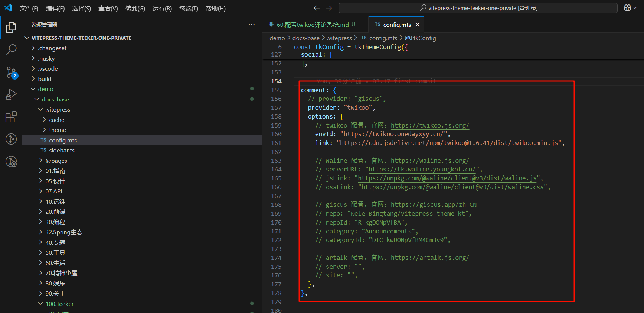Click the config.mts breadcrumb segment

tap(383, 38)
